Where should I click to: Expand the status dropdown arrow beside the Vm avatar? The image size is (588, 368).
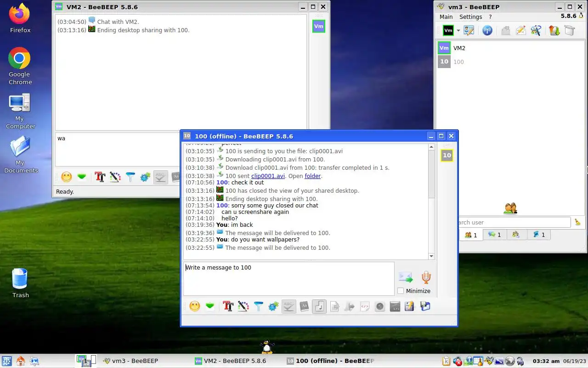(x=458, y=30)
